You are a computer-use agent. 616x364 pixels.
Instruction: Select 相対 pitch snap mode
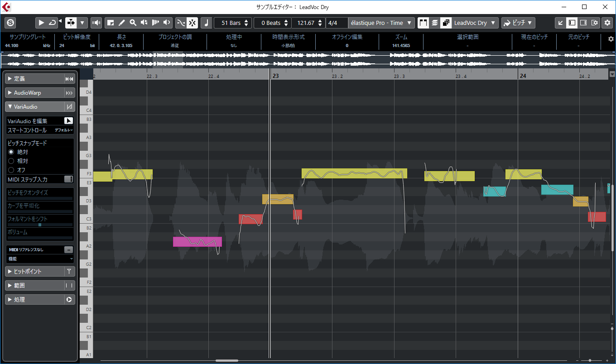coord(12,161)
